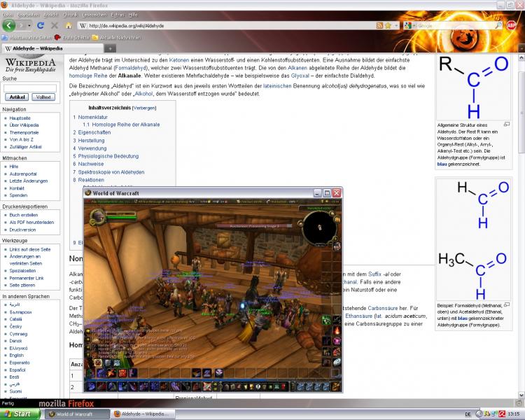This screenshot has width=525, height=420.
Task: Open the search engine picker dropdown
Action: (414, 25)
